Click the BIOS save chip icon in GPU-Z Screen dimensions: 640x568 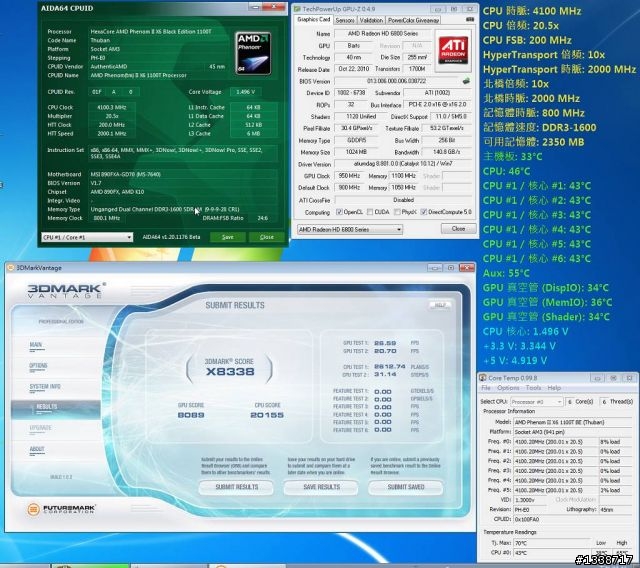pos(466,81)
